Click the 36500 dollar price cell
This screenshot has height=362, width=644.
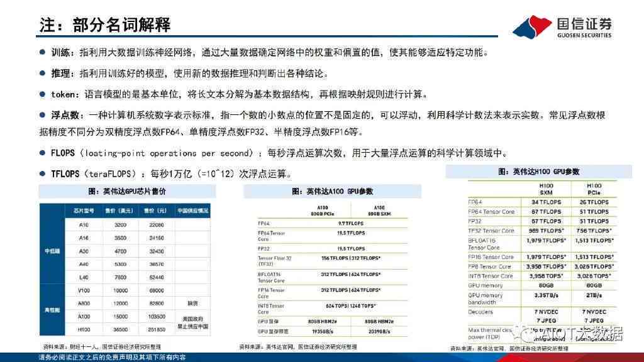click(120, 329)
